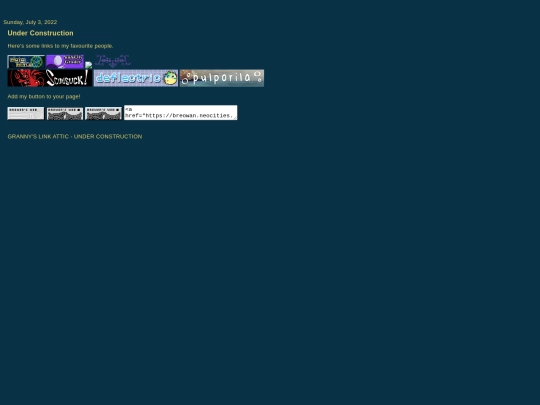
Task: Select the second site button variant
Action: (x=65, y=114)
